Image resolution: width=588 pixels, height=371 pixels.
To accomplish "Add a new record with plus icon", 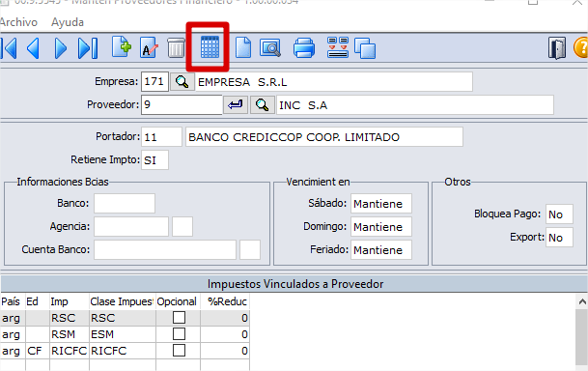I will point(122,47).
